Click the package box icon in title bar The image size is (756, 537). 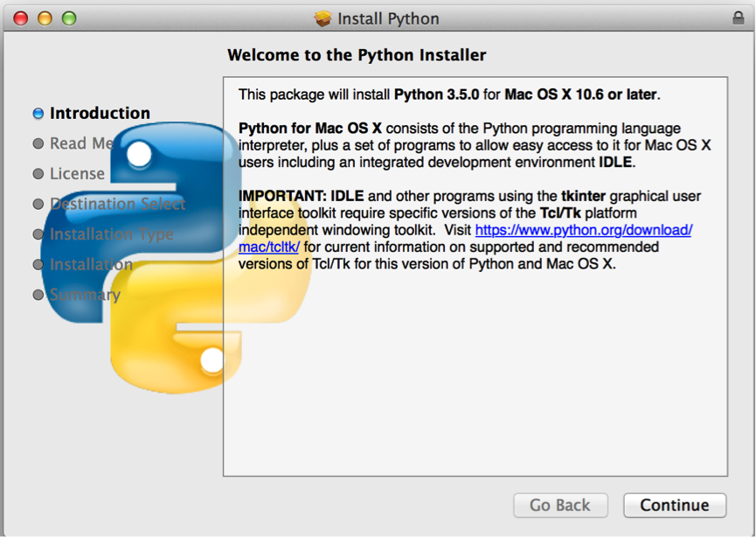323,19
